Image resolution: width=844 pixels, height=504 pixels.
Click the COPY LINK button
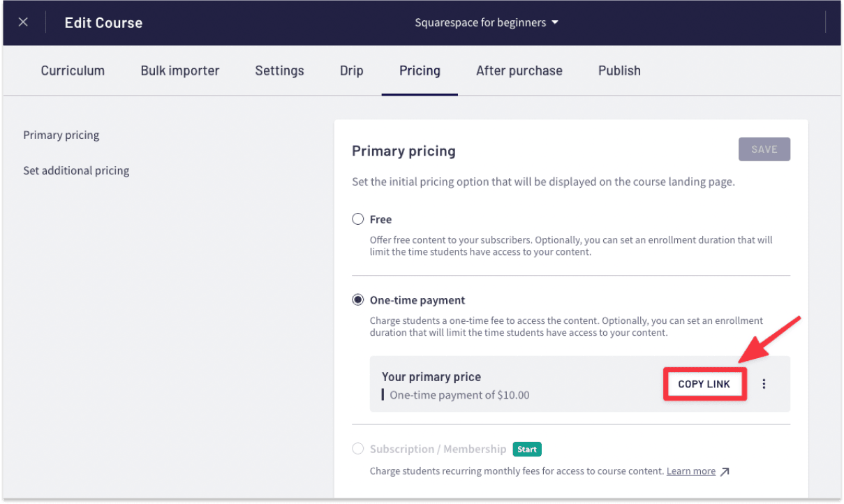[704, 383]
